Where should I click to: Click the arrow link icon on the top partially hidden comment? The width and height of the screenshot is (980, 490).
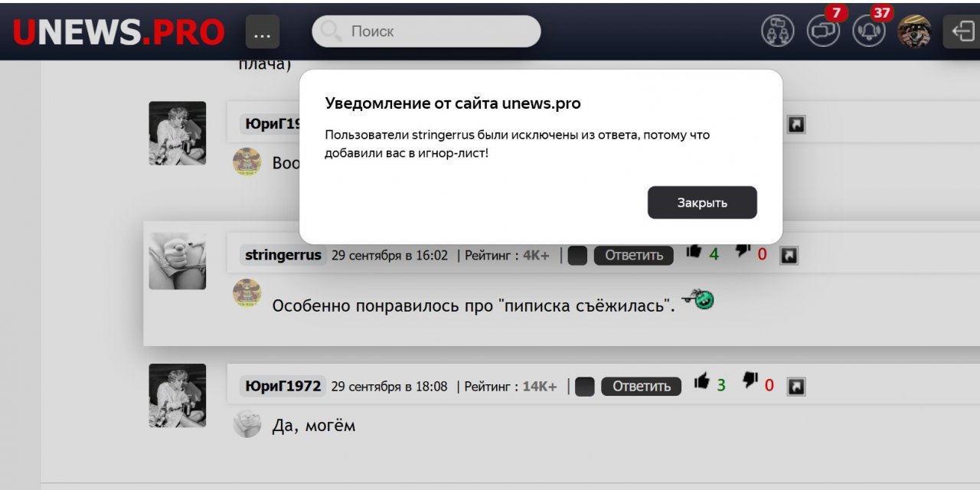pyautogui.click(x=796, y=125)
